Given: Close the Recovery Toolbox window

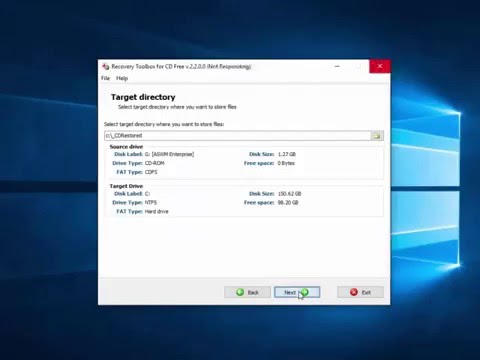Looking at the screenshot, I should coord(380,66).
